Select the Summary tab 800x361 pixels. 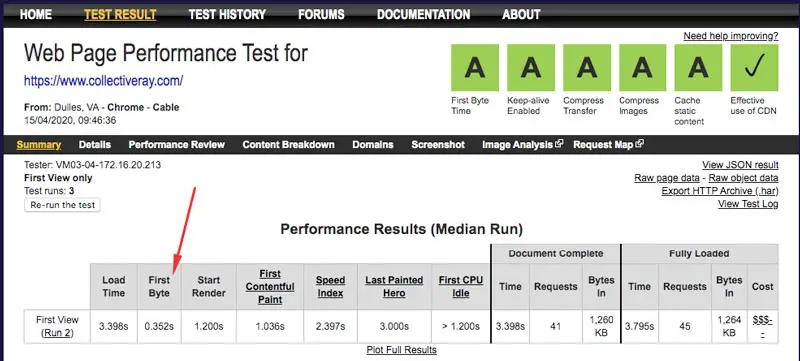pos(39,145)
